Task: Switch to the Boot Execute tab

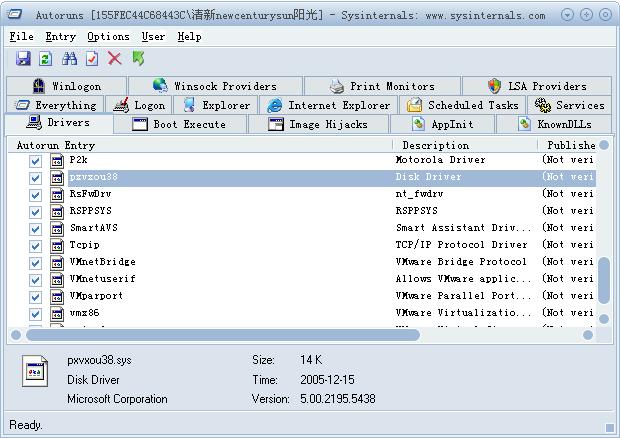Action: pos(180,124)
